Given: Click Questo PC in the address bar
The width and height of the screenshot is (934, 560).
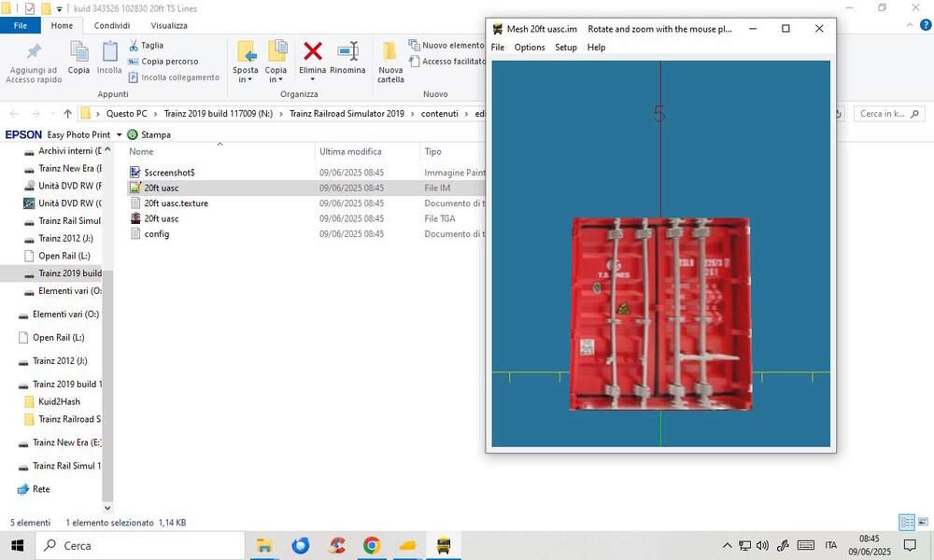Looking at the screenshot, I should [x=126, y=114].
